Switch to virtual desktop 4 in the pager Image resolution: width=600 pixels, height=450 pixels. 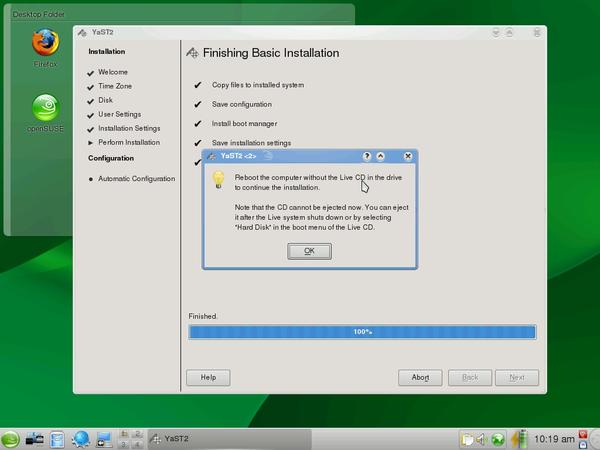pyautogui.click(x=137, y=444)
